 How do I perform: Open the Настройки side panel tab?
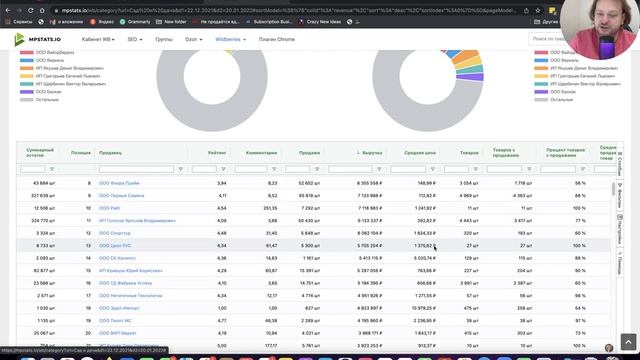[620, 229]
